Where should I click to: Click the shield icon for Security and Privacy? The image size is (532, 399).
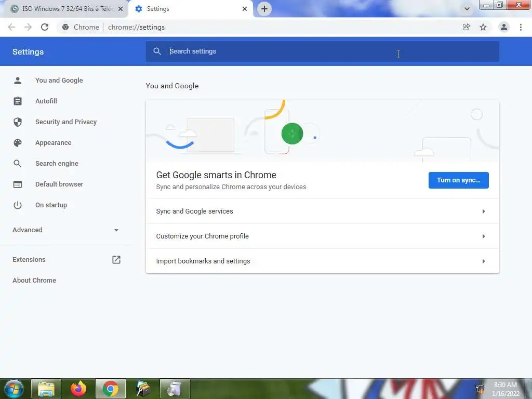[18, 122]
